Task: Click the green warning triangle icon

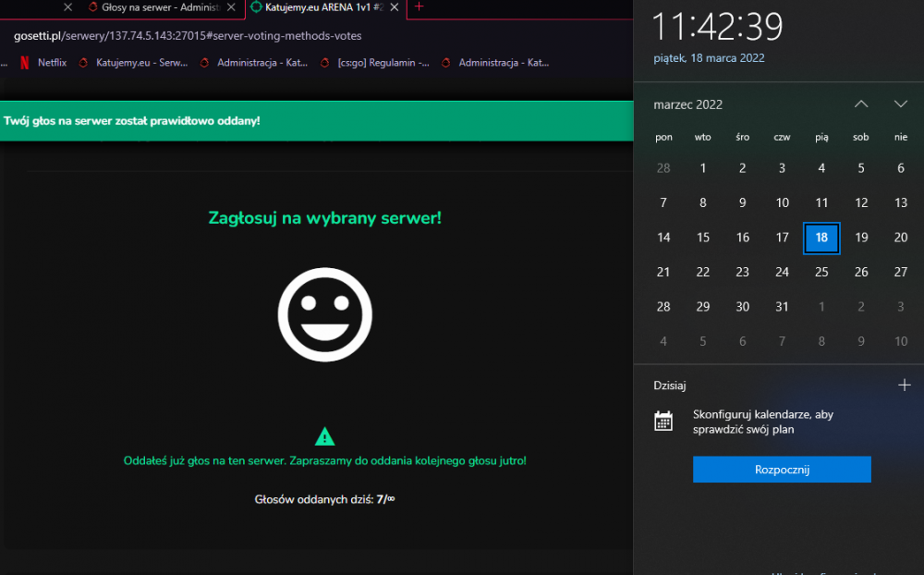Action: [324, 436]
